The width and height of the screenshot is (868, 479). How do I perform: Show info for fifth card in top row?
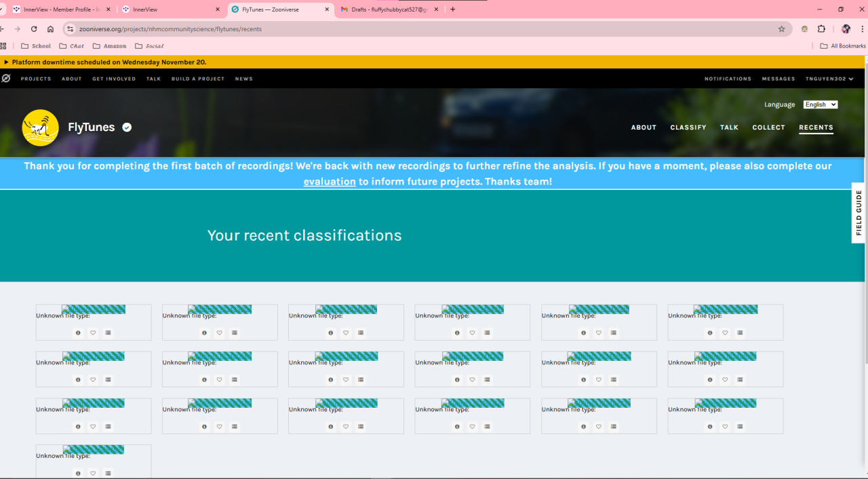coord(584,332)
